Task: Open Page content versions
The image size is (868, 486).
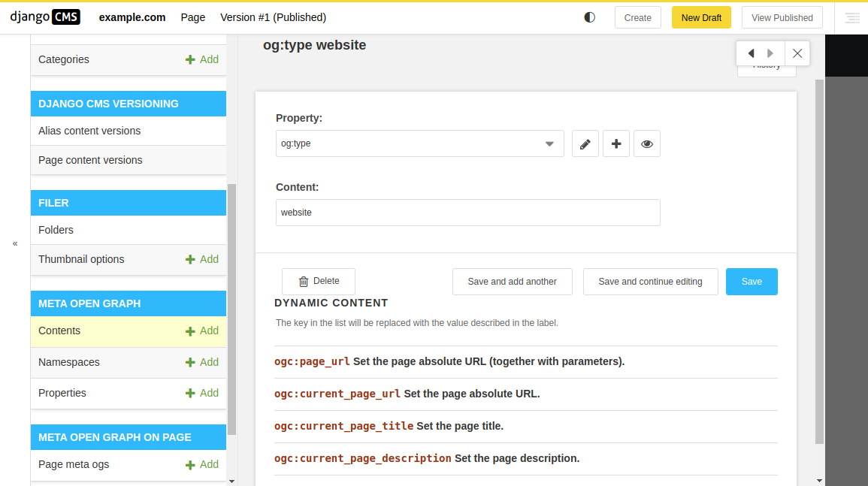Action: [x=90, y=160]
